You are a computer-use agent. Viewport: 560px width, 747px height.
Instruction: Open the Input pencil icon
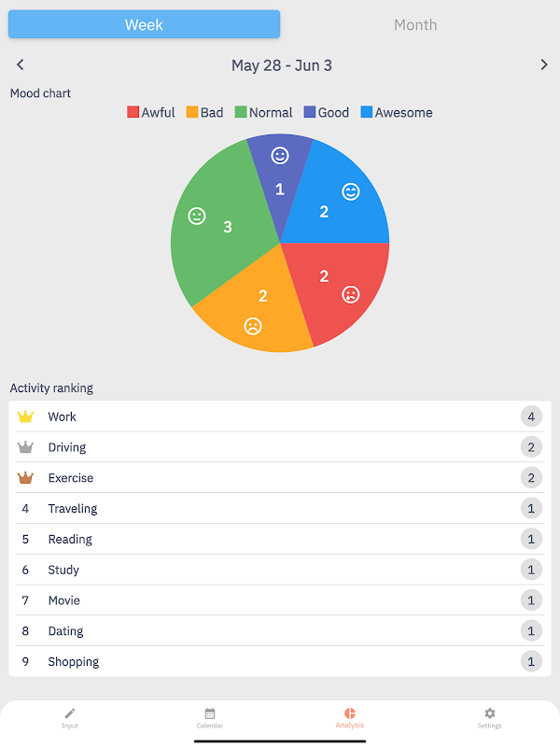point(70,713)
